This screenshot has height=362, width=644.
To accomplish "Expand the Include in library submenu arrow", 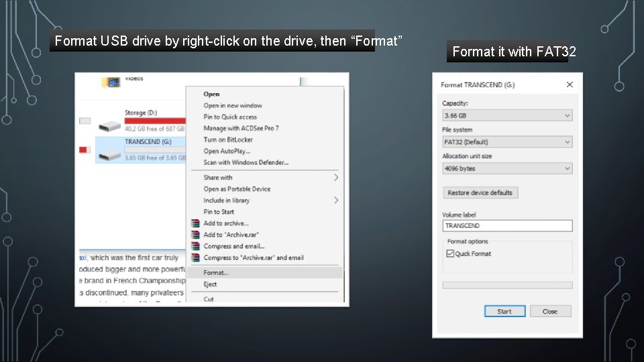I will 336,200.
